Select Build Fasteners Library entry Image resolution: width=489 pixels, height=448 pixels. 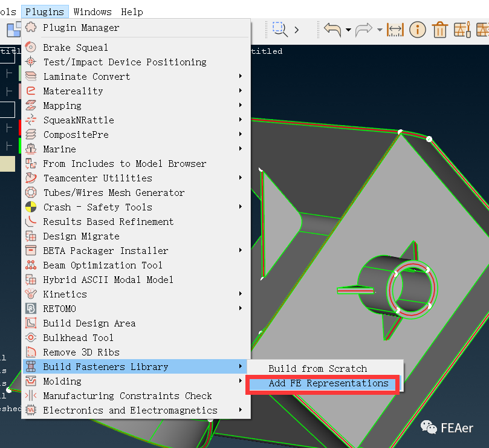coord(135,366)
